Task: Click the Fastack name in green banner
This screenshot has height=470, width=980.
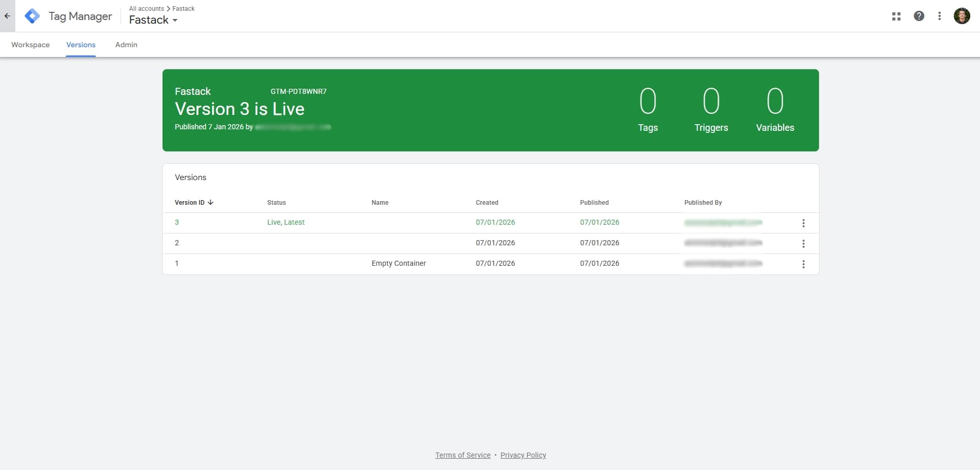Action: (193, 91)
